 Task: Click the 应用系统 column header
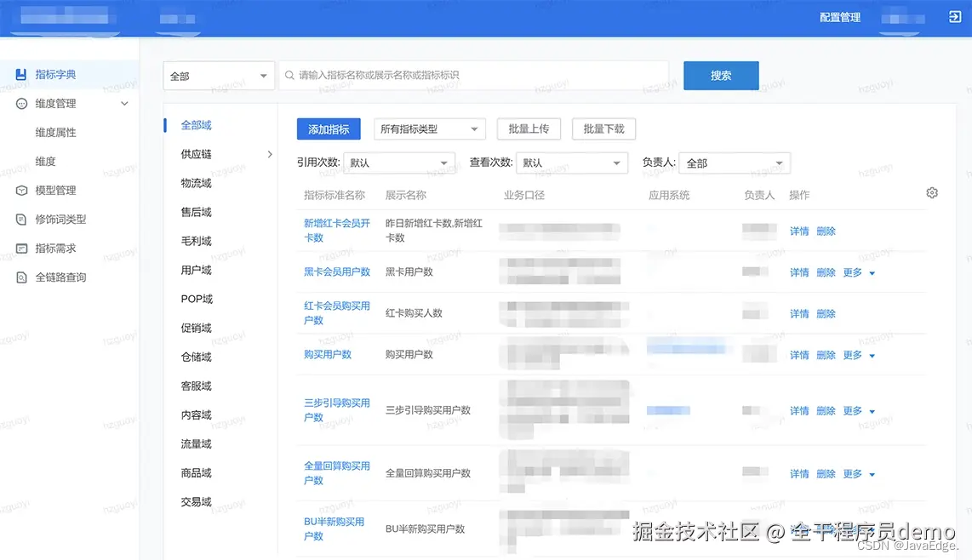coord(669,195)
